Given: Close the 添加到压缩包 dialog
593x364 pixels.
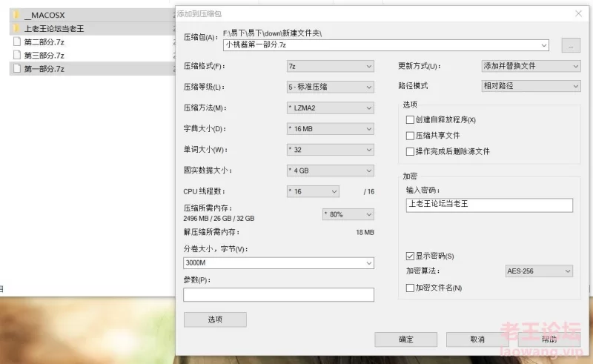Looking at the screenshot, I should click(578, 13).
